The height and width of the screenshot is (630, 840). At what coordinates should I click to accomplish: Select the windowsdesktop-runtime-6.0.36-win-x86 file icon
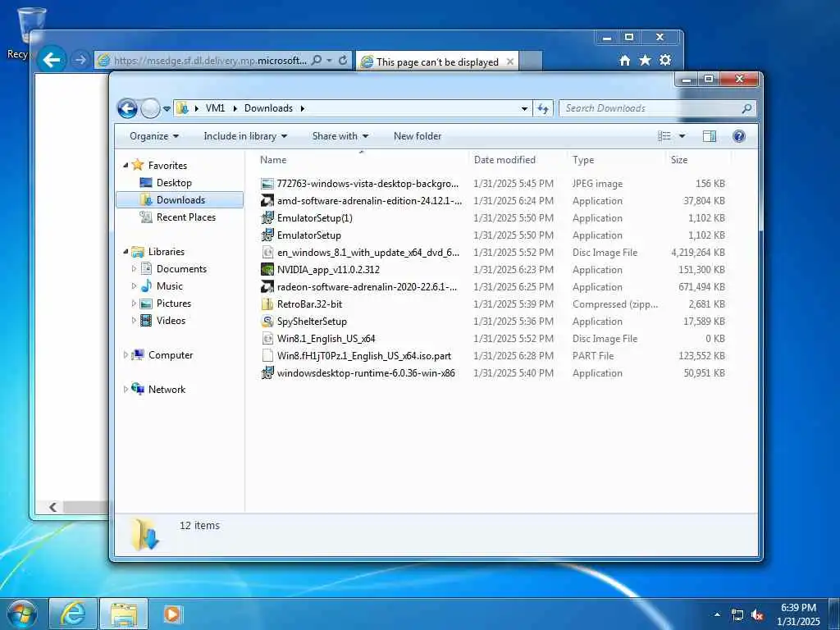267,373
